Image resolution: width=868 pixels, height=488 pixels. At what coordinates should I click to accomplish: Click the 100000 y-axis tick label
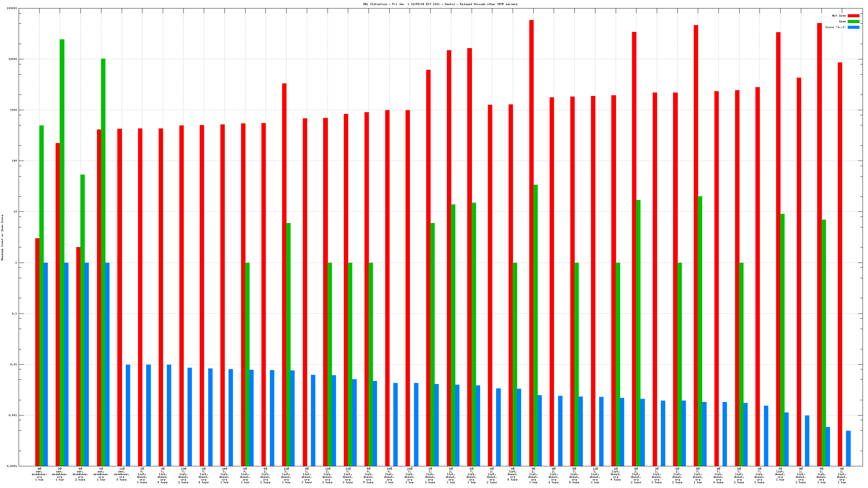click(x=12, y=8)
